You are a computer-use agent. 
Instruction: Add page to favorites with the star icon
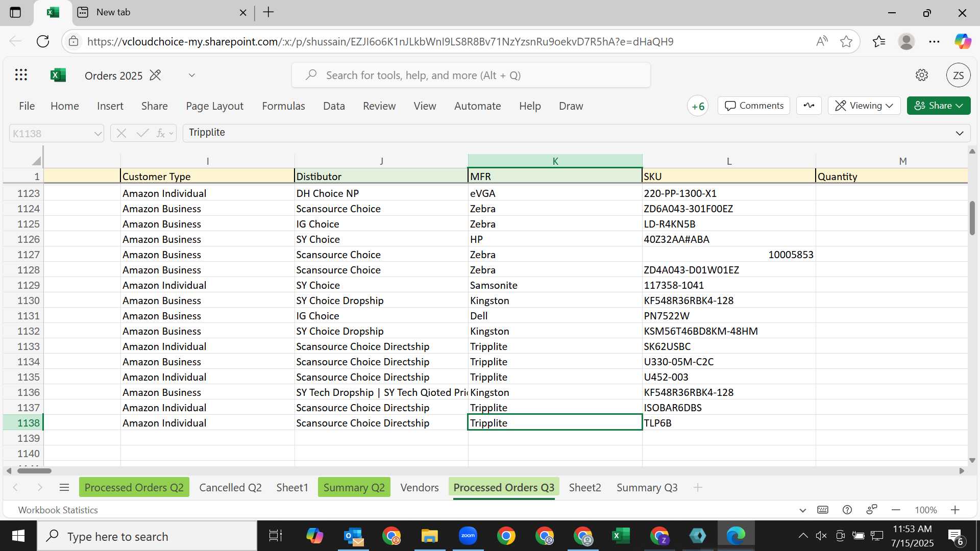point(846,41)
